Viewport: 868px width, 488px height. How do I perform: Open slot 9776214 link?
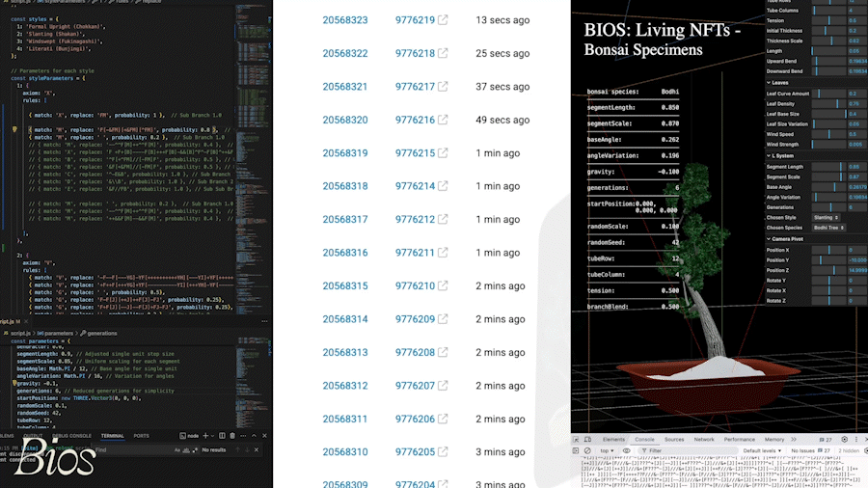(x=415, y=186)
